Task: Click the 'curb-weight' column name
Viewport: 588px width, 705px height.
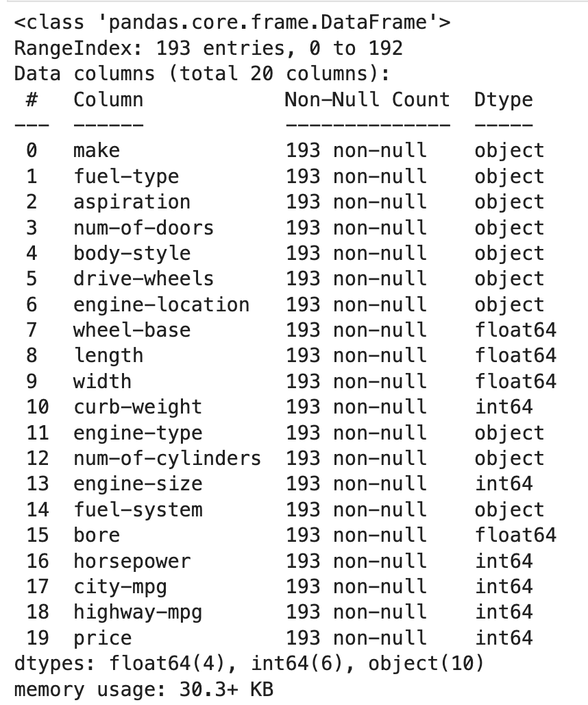Action: pos(138,407)
